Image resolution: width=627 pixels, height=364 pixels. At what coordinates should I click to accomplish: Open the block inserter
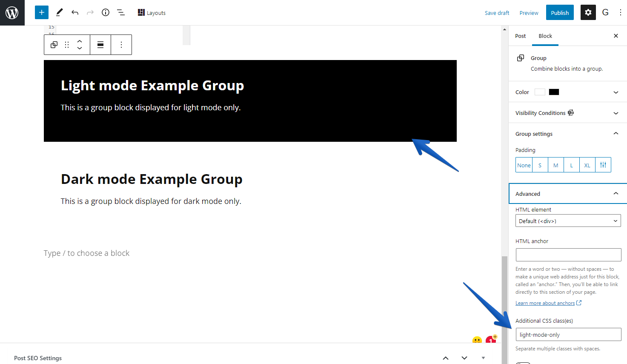41,12
